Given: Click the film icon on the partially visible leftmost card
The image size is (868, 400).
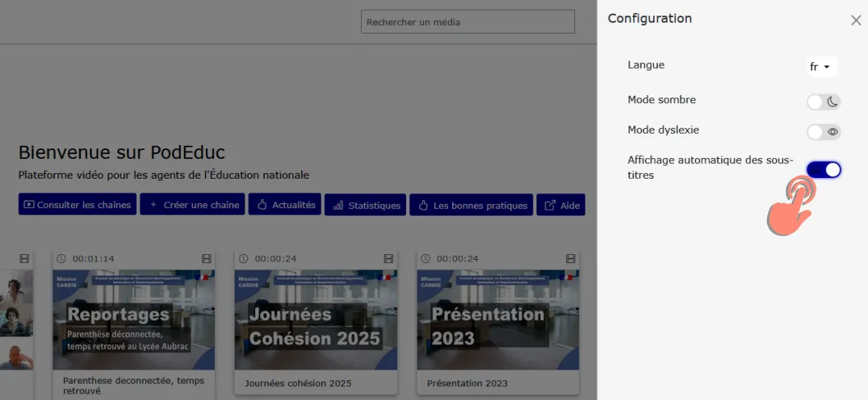Looking at the screenshot, I should 24,258.
